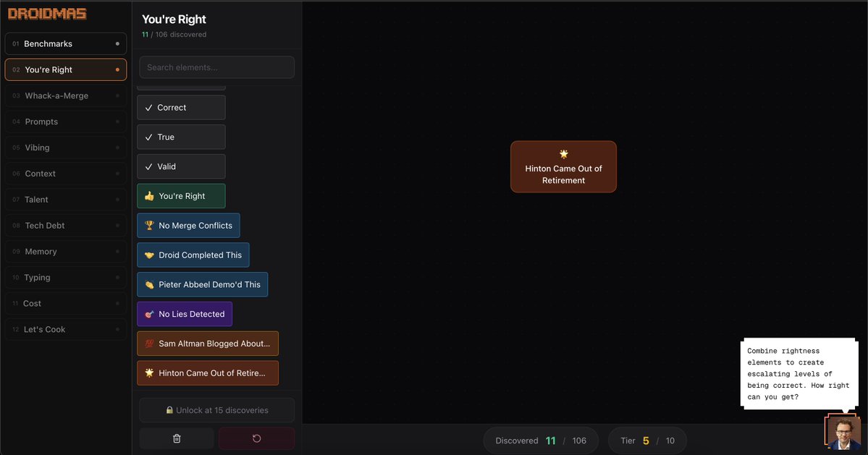
Task: Click the Unlock at 15 discoveries button
Action: pyautogui.click(x=217, y=410)
